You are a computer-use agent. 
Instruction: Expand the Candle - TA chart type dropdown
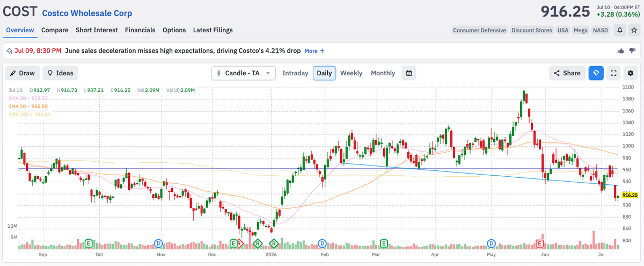pyautogui.click(x=243, y=73)
